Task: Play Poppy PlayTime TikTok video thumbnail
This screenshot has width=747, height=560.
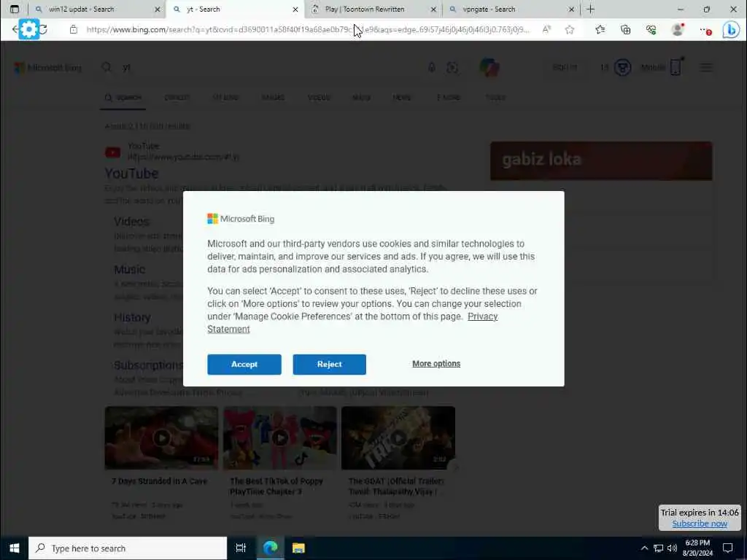Action: [x=279, y=437]
